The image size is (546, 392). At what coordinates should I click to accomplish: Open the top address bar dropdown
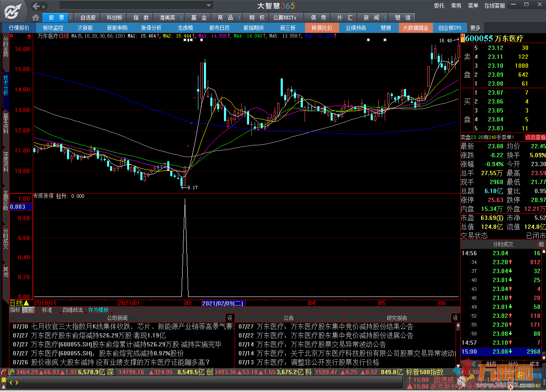click(209, 6)
